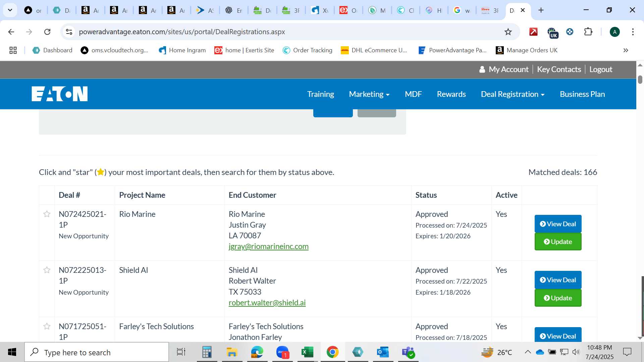Switch to the ChatGPT browser tab
This screenshot has width=644, height=362.
pos(234,10)
